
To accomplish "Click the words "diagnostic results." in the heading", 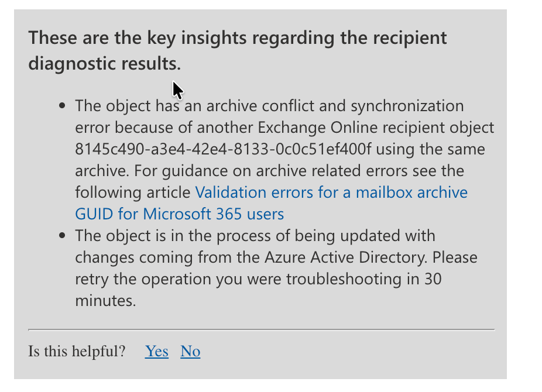I will coord(104,64).
